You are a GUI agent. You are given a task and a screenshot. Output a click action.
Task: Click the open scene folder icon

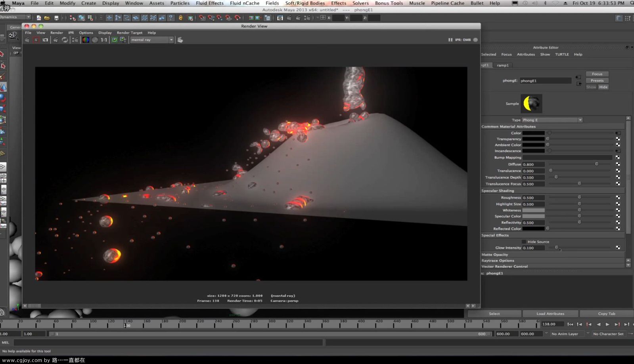[x=47, y=18]
